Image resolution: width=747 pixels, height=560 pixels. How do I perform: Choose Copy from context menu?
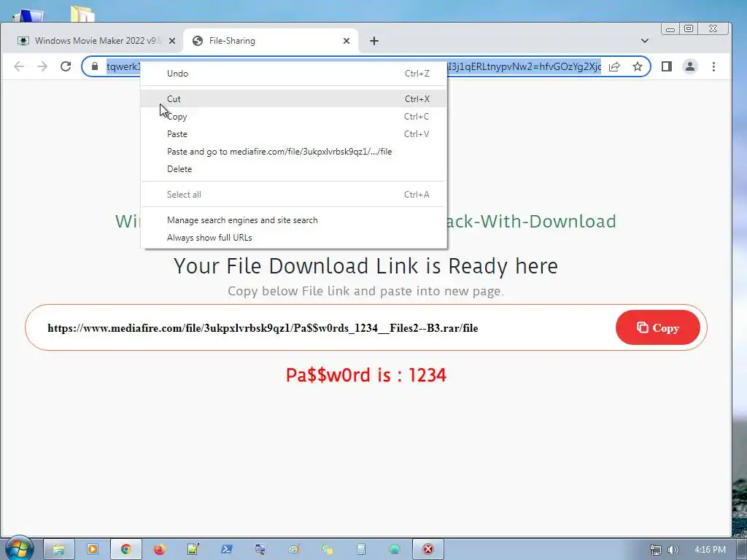pos(294,117)
